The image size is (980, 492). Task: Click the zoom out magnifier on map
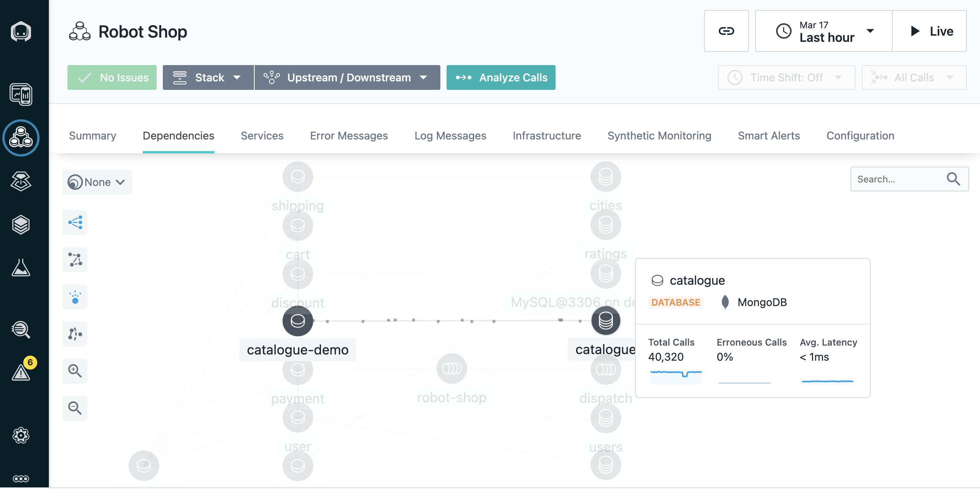(x=75, y=408)
